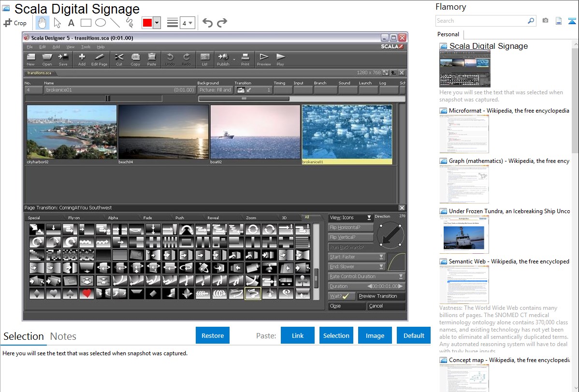Choose the text annotation tool
The image size is (579, 392).
[71, 23]
